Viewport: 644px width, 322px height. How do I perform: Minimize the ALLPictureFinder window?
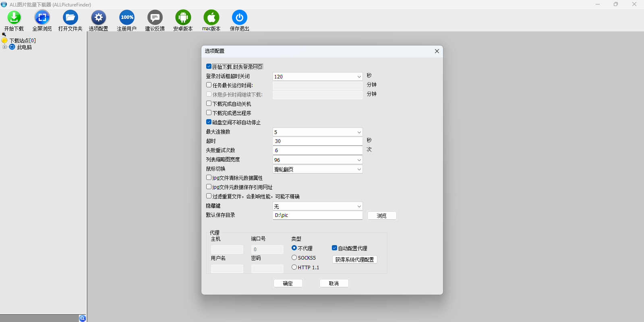[598, 4]
